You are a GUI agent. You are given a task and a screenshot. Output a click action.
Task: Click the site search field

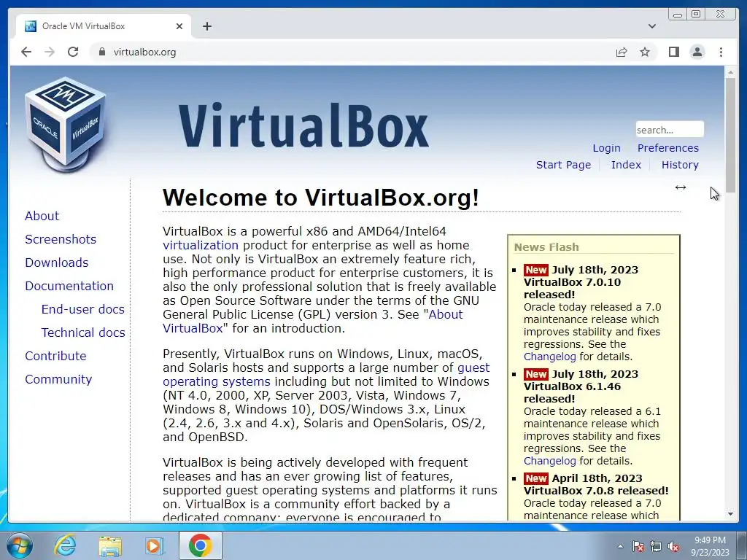(670, 130)
